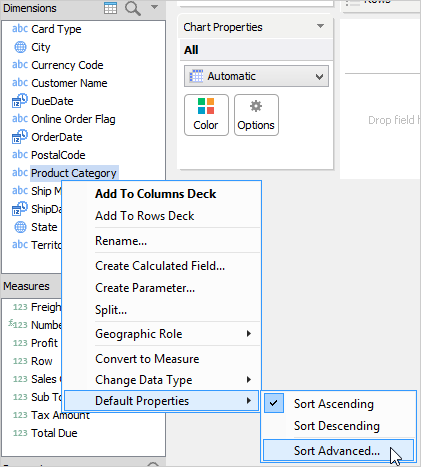Select the Total Due measure
This screenshot has height=467, width=421.
[x=54, y=433]
